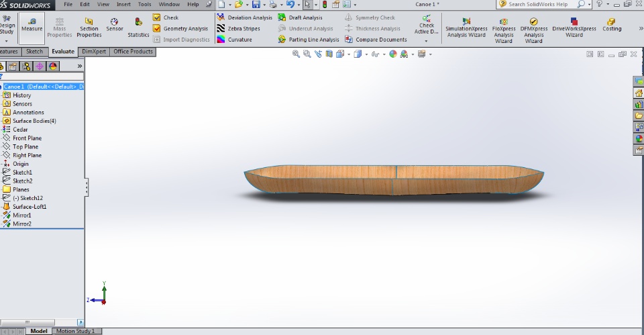Screen dimensions: 644x335
Task: Start Parting Line Analysis
Action: pos(309,40)
